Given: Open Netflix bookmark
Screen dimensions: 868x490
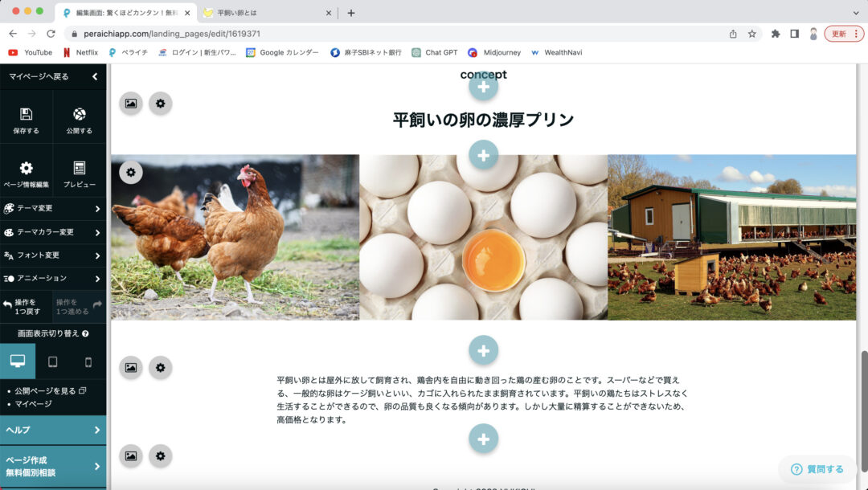Looking at the screenshot, I should [x=81, y=52].
